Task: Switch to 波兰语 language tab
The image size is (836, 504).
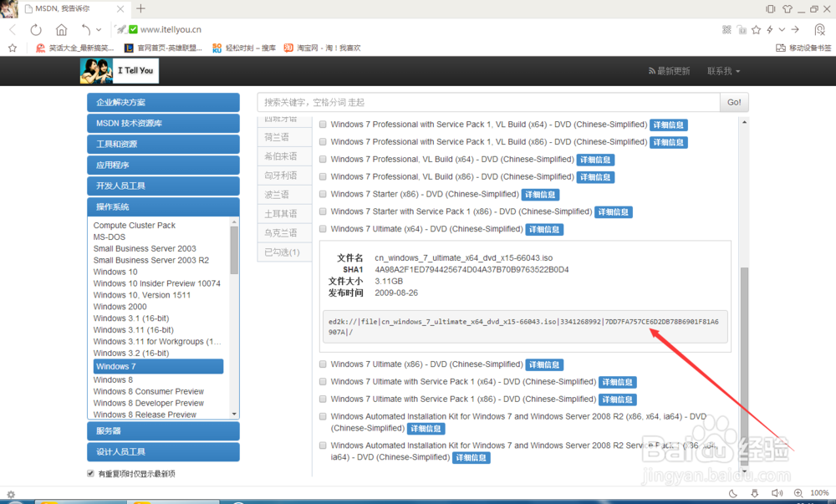Action: (284, 195)
